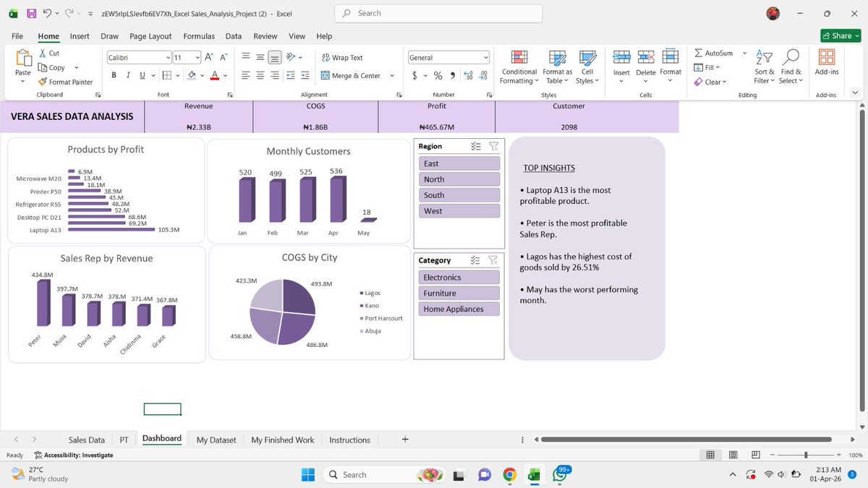Expand Merge & Center dropdown arrow

[x=391, y=75]
